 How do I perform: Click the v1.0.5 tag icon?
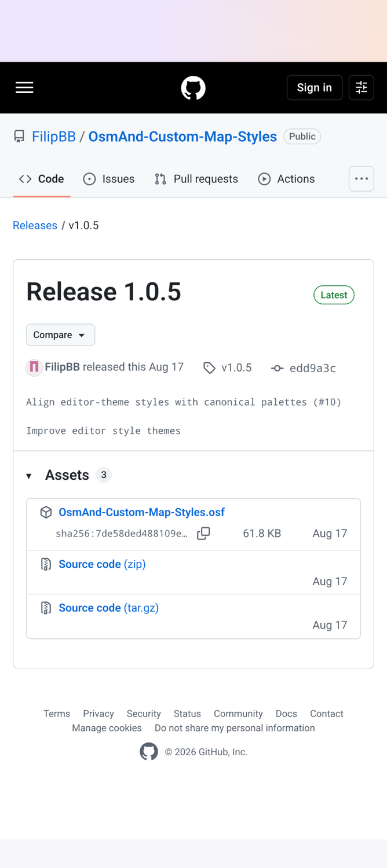tap(209, 368)
